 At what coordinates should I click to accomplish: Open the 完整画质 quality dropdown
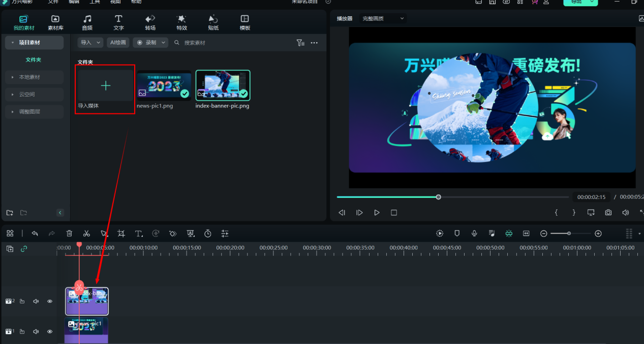(383, 18)
